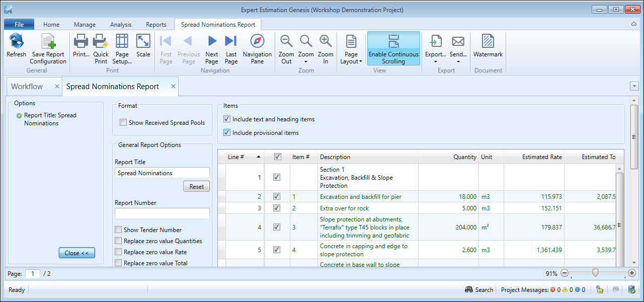The image size is (644, 302).
Task: Click the zoom slider handle at 91%
Action: (x=595, y=273)
